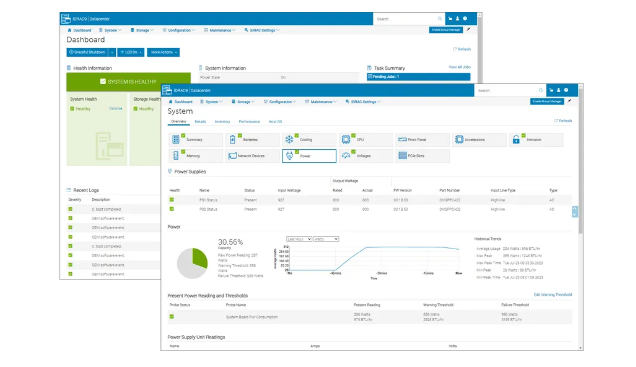
Task: Open the LED On dropdown
Action: pyautogui.click(x=131, y=52)
